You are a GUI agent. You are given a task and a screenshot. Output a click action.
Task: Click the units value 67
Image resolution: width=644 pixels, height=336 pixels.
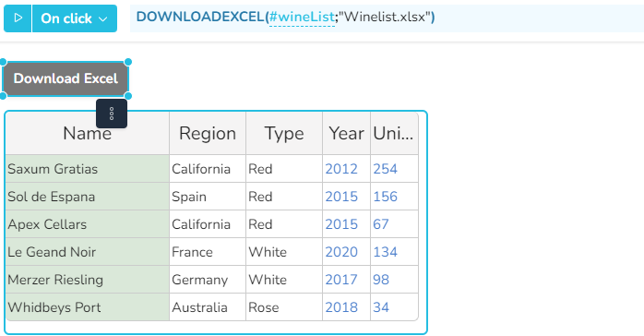click(x=394, y=224)
